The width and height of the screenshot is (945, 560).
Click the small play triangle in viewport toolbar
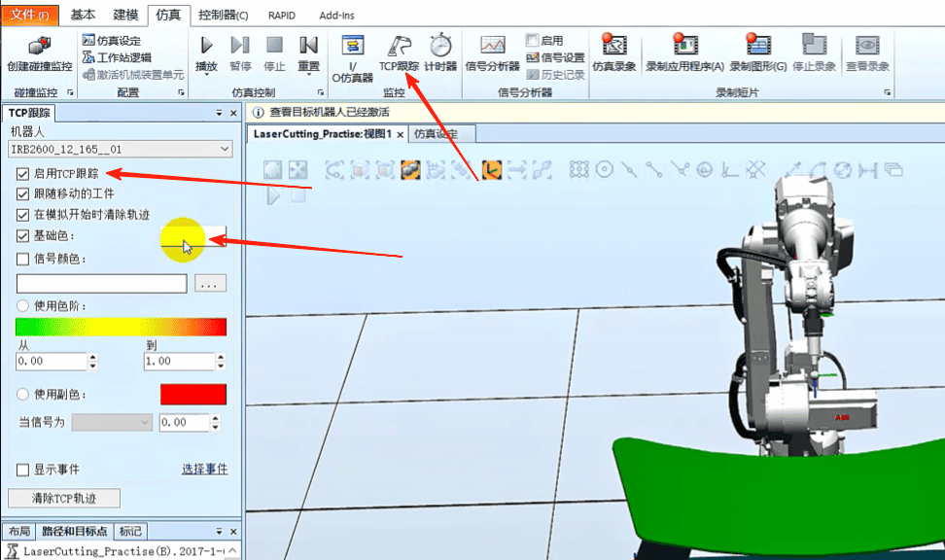(273, 195)
